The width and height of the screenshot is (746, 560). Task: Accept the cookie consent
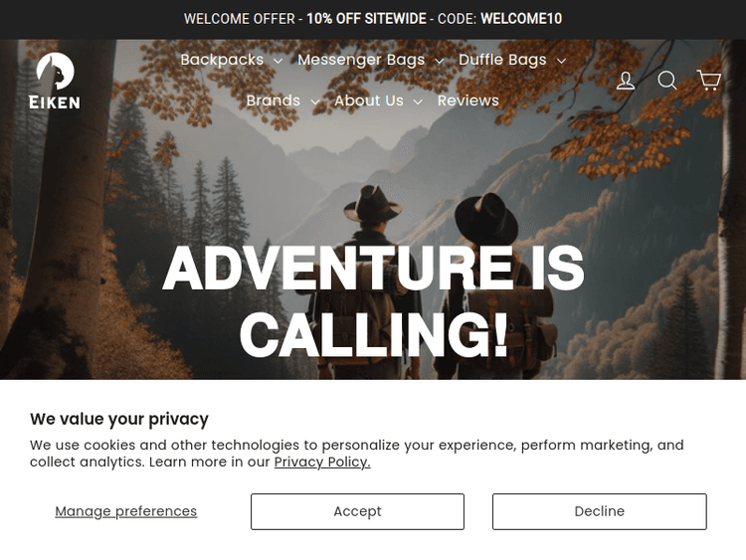[357, 511]
